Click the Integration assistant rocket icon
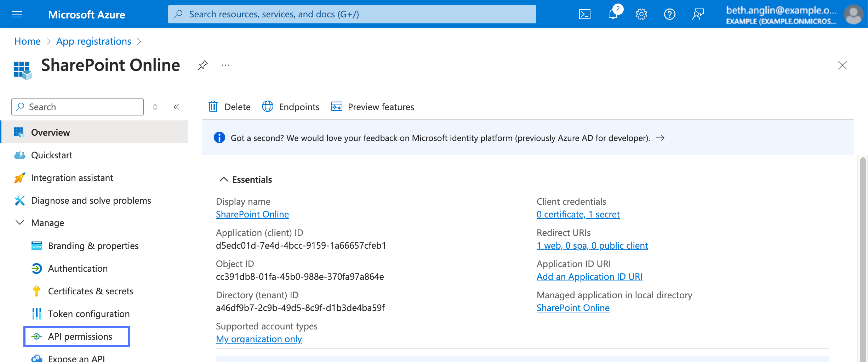868x362 pixels. (19, 178)
